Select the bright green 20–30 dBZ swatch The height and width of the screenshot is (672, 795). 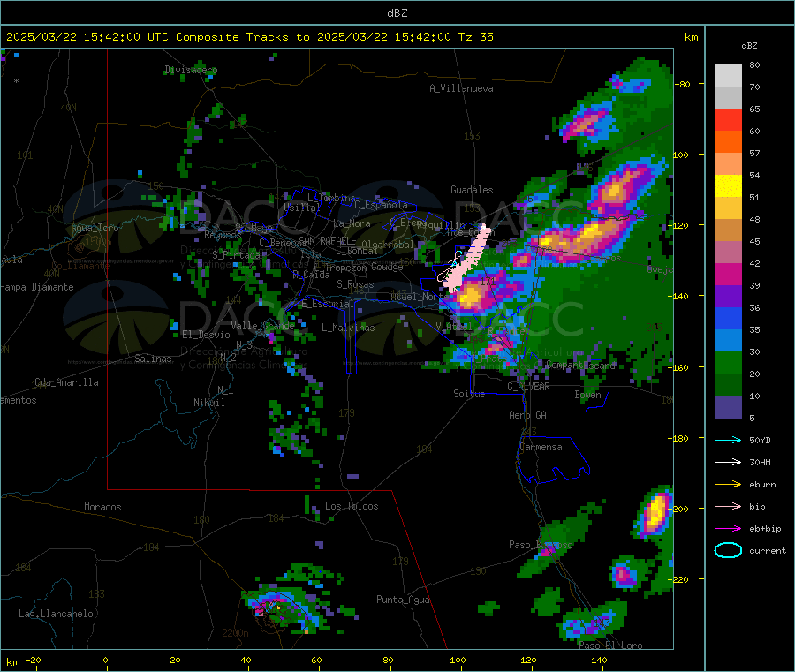728,363
